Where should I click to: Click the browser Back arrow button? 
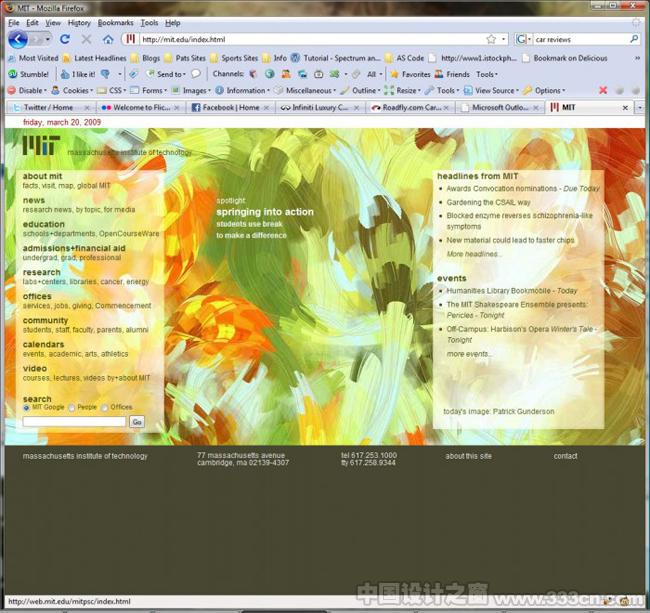18,40
